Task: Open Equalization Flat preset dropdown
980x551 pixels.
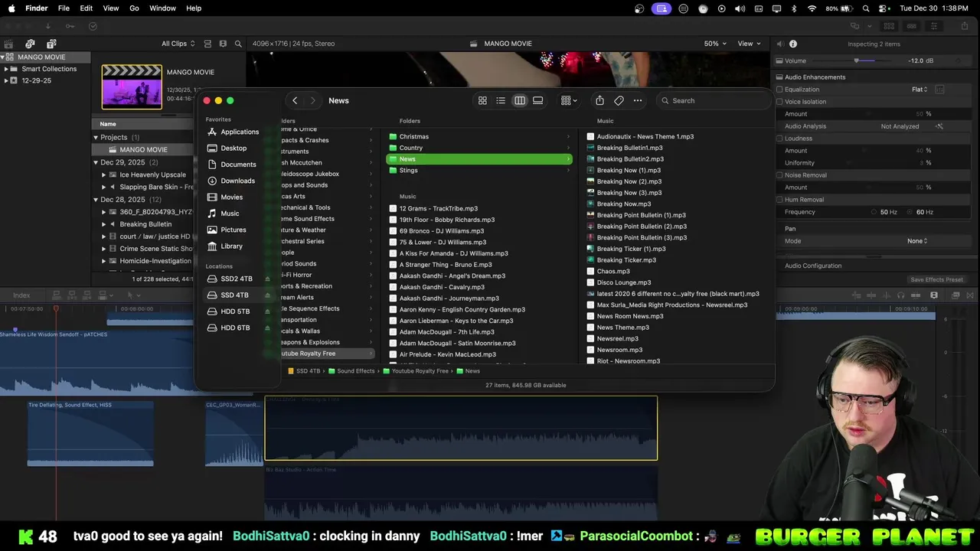Action: [920, 90]
